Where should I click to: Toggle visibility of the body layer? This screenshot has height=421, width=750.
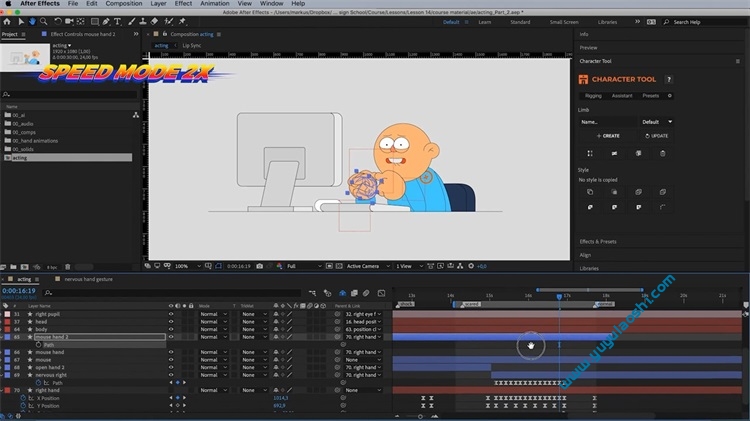coord(171,329)
